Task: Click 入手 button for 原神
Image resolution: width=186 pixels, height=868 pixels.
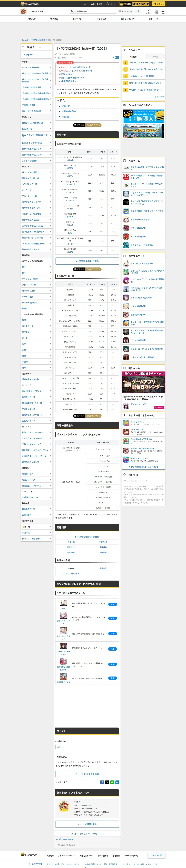Action: (112, 605)
